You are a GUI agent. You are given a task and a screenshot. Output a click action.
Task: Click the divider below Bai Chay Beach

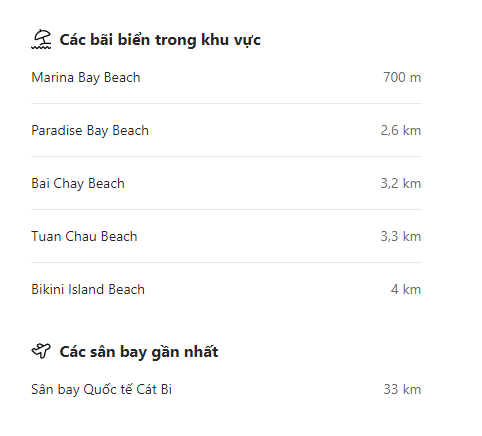(227, 209)
